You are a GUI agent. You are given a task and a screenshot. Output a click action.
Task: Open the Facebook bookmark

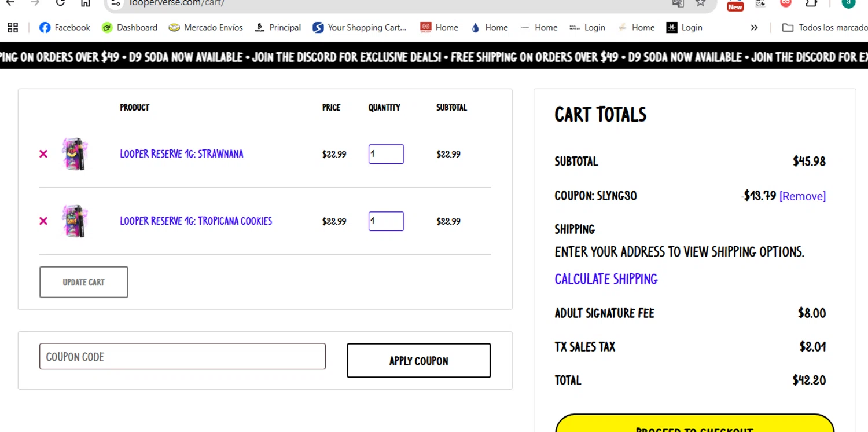pyautogui.click(x=65, y=27)
